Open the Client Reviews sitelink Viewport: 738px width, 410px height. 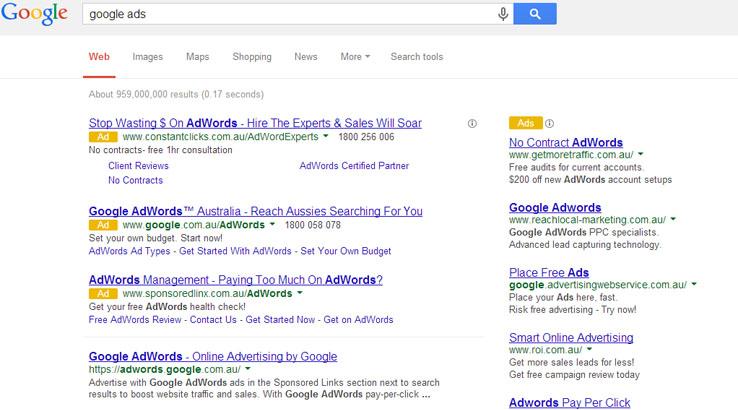pos(138,166)
